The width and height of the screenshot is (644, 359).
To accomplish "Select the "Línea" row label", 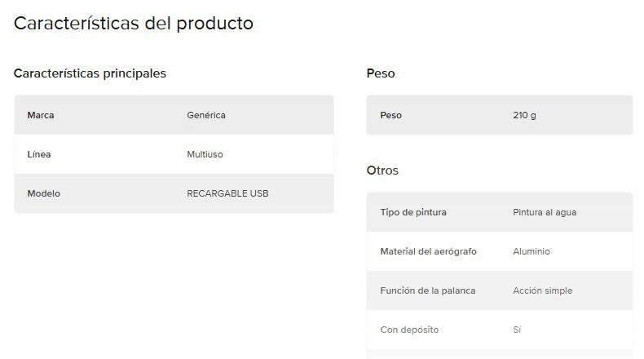I will click(x=39, y=154).
